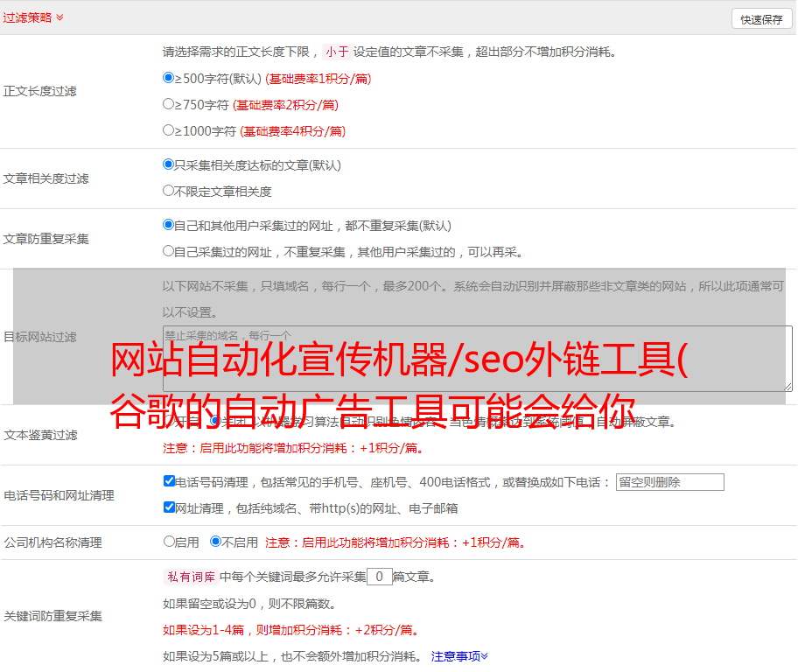Image resolution: width=798 pixels, height=672 pixels.
Task: Click the 快速保存 button
Action: [761, 19]
